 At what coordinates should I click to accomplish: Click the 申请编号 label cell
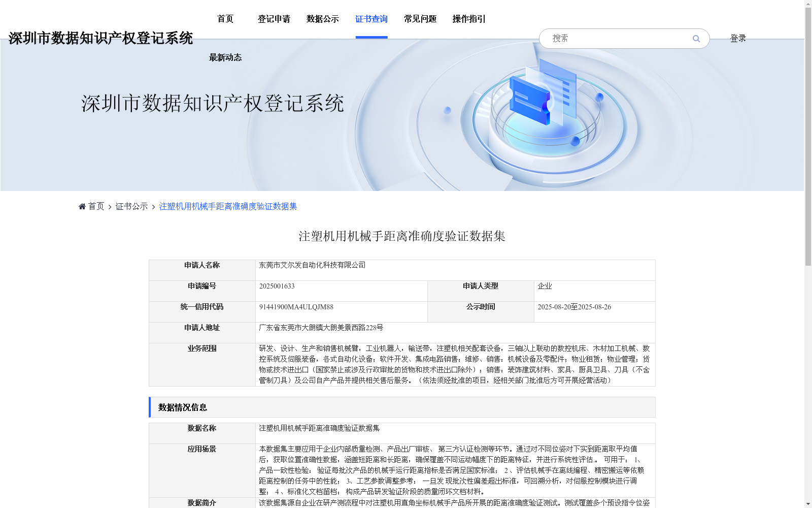pos(202,291)
